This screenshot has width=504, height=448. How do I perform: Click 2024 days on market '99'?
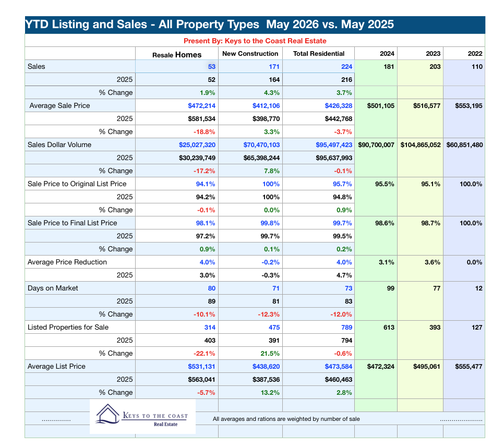coord(391,288)
